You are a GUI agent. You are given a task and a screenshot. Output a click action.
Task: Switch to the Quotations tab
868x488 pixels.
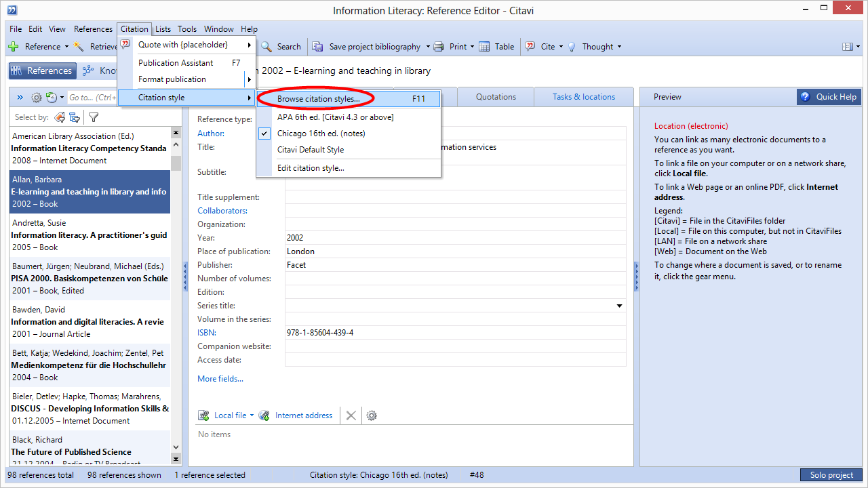[x=496, y=97]
